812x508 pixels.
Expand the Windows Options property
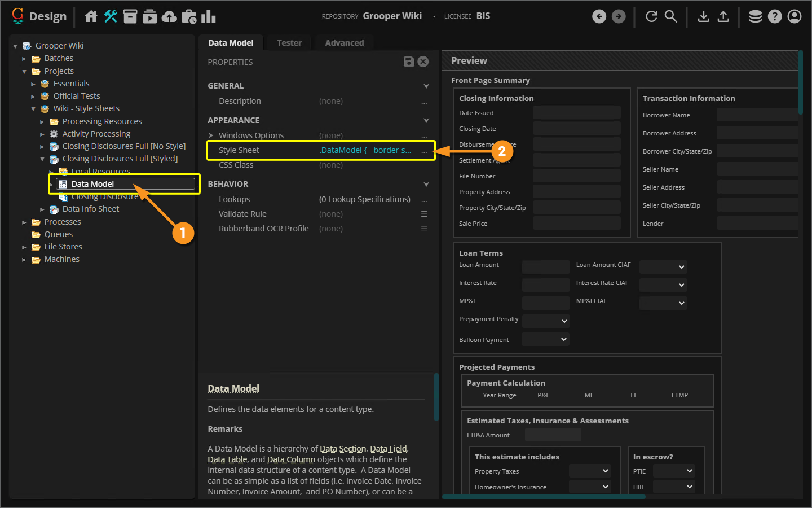(x=211, y=135)
